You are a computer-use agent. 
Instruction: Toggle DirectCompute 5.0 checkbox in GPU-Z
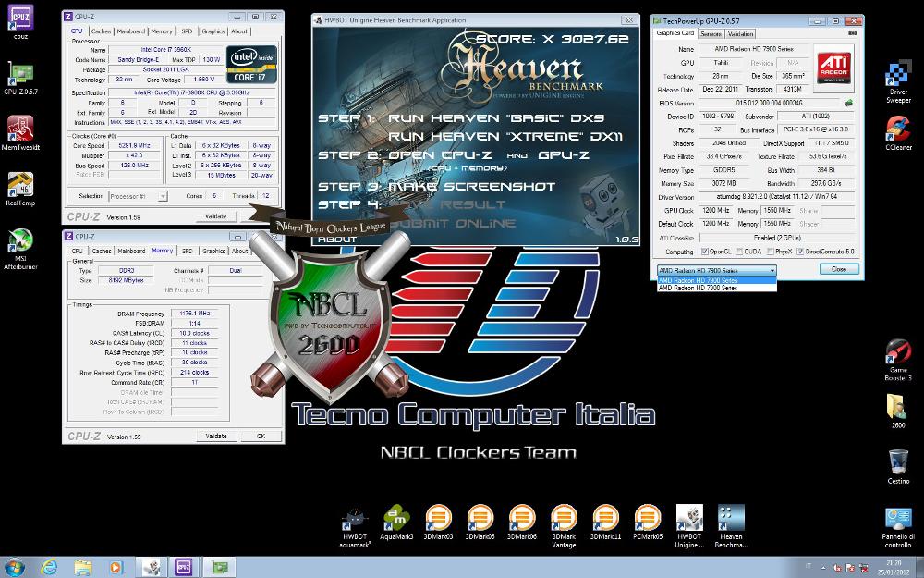799,252
